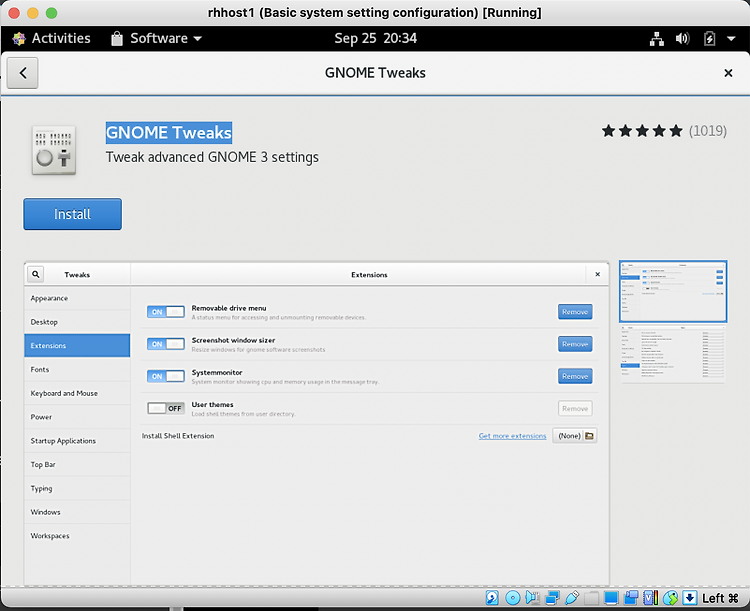This screenshot has width=750, height=611.
Task: Open the 'Get more extensions' link
Action: click(512, 436)
